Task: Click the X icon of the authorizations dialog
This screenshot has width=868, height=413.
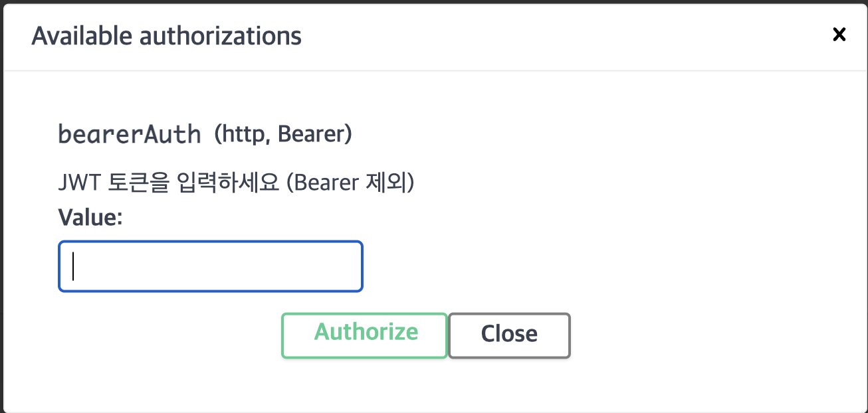Action: coord(839,35)
